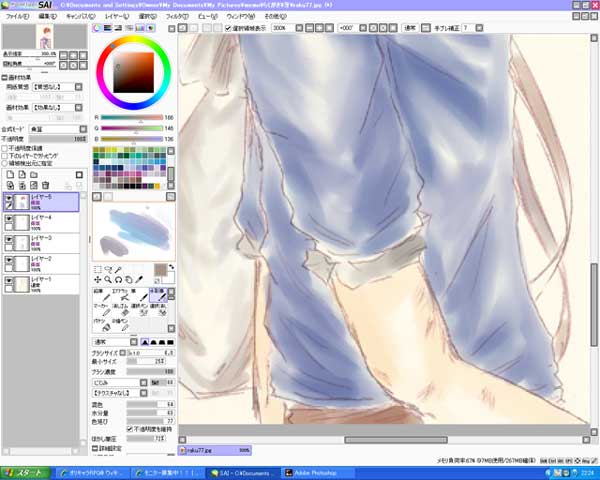Open the Layer menu

point(117,16)
